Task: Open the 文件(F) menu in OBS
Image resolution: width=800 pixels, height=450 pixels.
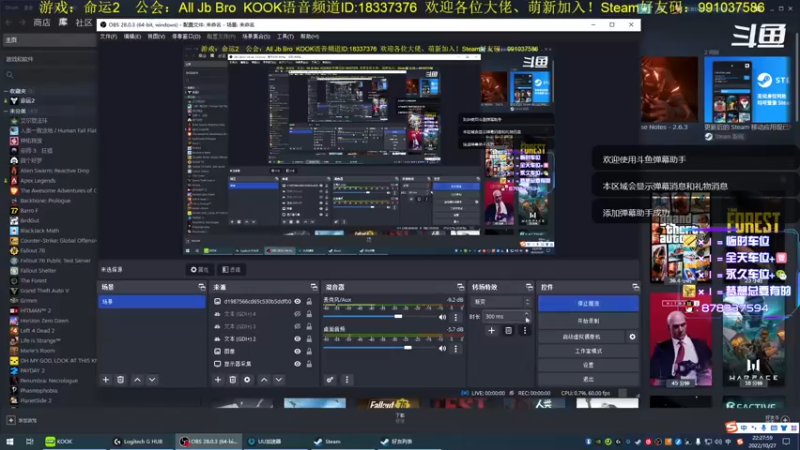Action: [x=108, y=36]
